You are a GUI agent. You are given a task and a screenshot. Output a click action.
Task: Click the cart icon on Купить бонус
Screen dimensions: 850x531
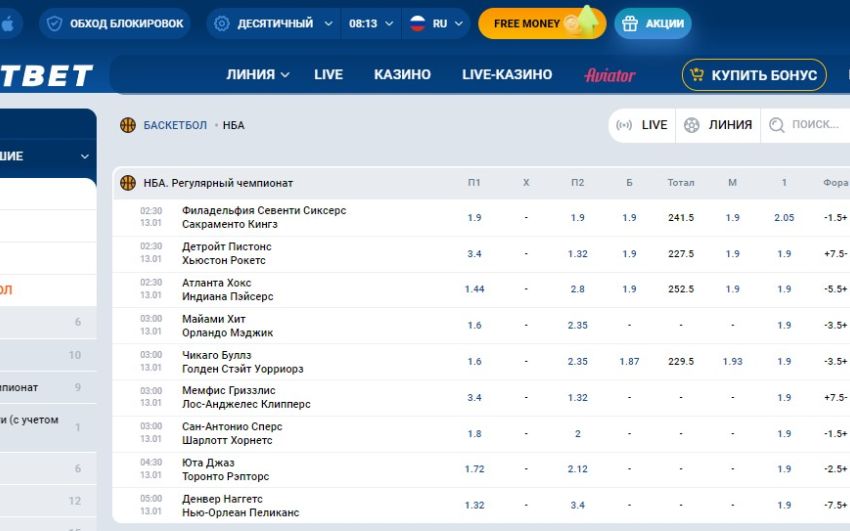pos(697,75)
